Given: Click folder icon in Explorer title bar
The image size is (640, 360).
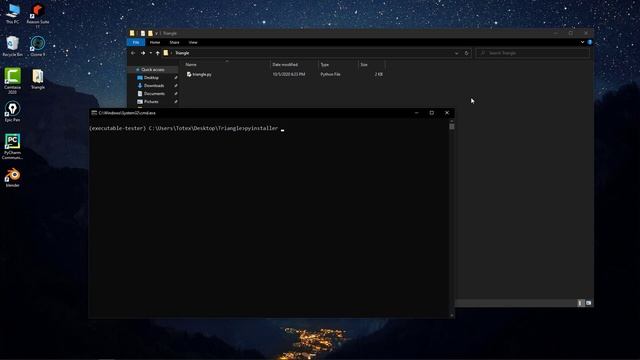Looking at the screenshot, I should click(x=132, y=33).
